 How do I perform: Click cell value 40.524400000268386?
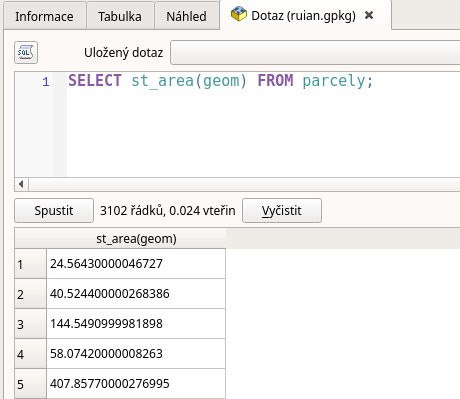click(x=136, y=294)
